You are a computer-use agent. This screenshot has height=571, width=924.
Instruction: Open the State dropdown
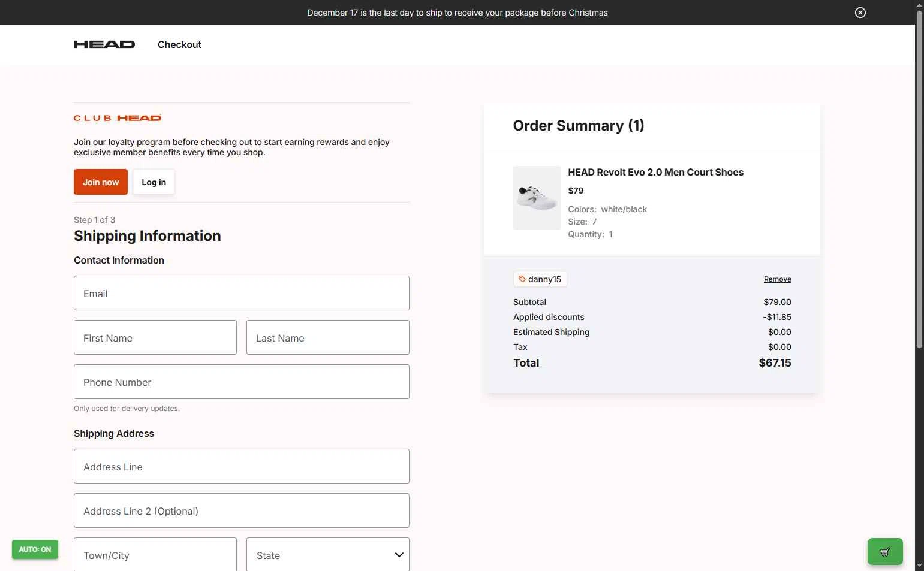click(x=328, y=554)
